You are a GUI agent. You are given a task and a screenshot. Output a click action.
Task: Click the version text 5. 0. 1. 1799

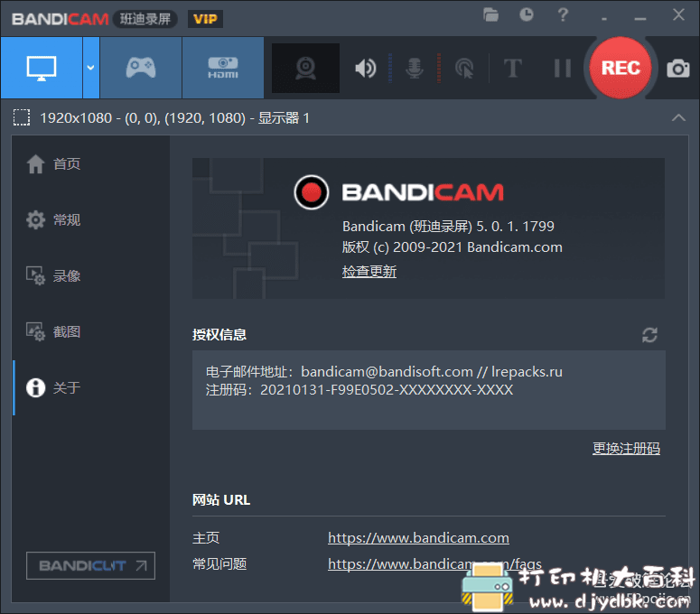point(515,227)
